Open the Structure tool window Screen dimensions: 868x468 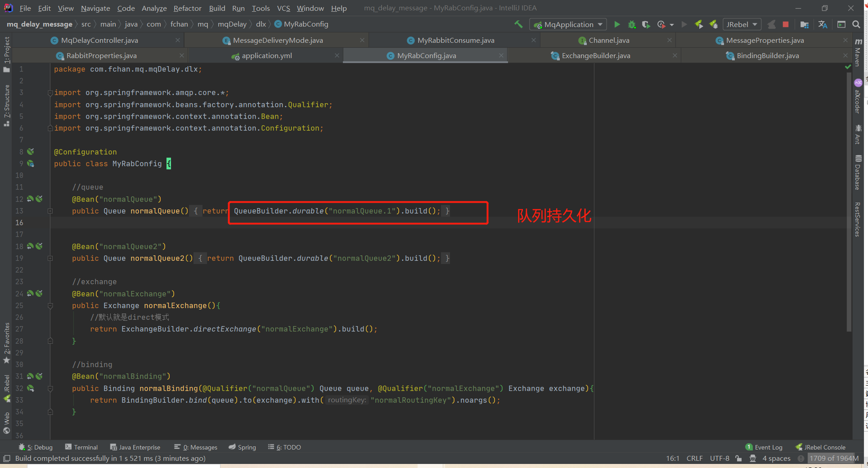(6, 105)
